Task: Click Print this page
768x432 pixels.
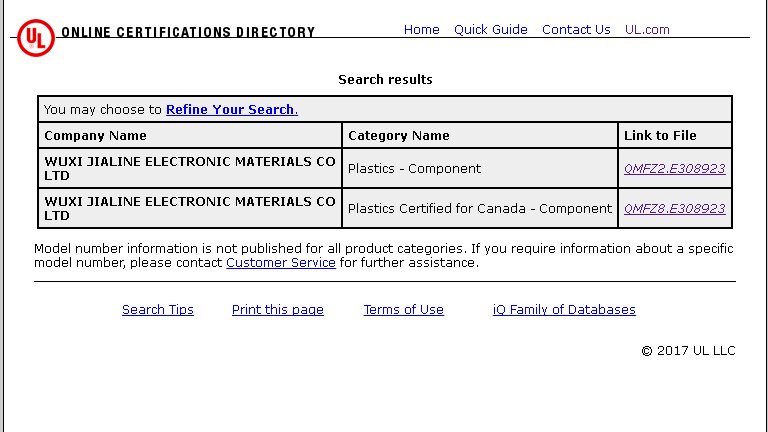Action: [278, 310]
